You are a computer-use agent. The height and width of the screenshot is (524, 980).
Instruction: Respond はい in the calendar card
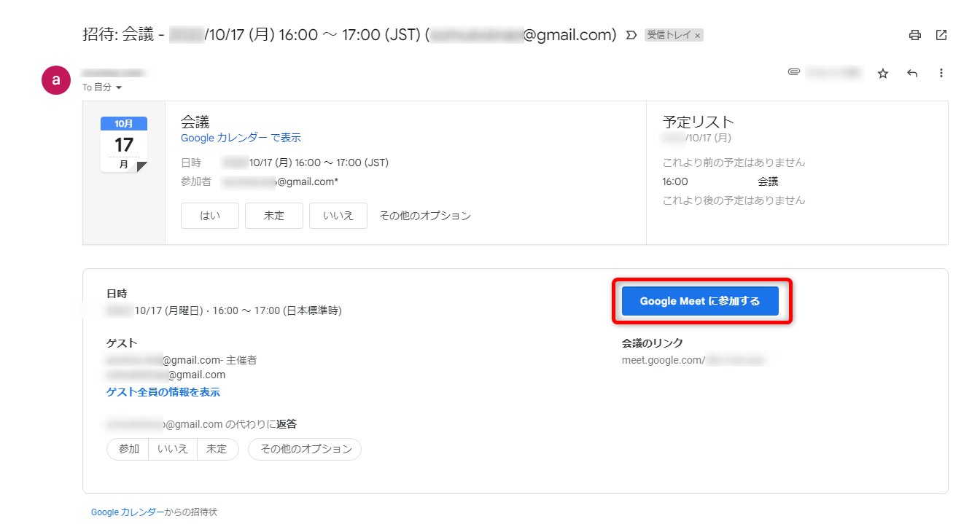coord(210,216)
